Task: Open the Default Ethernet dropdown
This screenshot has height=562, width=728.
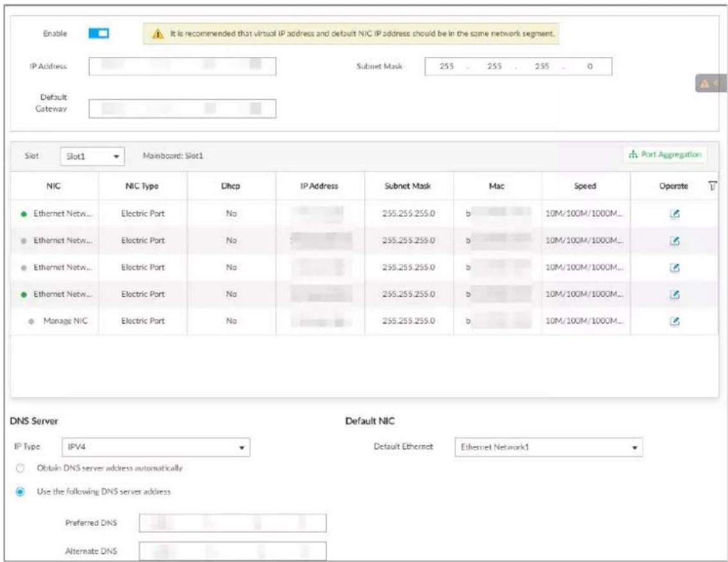Action: click(549, 447)
